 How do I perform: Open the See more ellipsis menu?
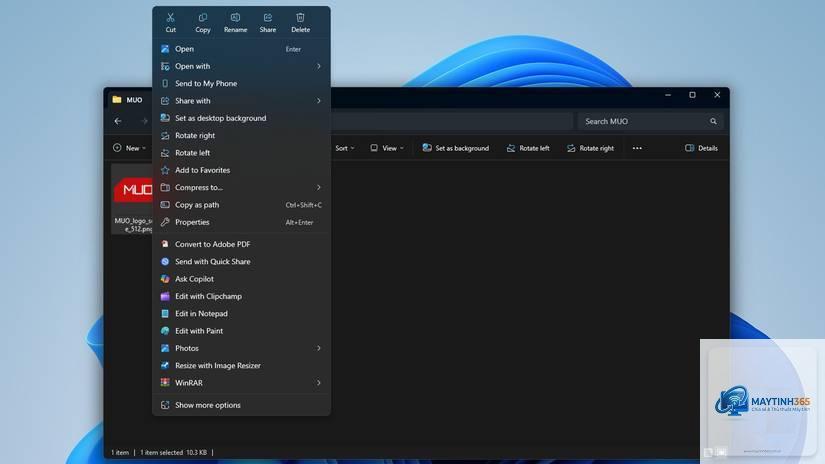pyautogui.click(x=637, y=148)
